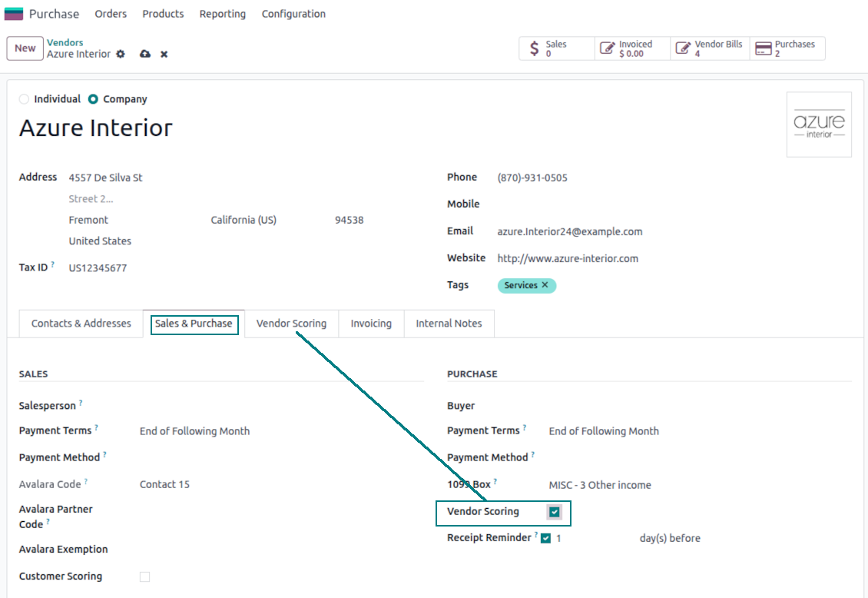This screenshot has height=598, width=868.
Task: Click the New button
Action: [x=25, y=48]
